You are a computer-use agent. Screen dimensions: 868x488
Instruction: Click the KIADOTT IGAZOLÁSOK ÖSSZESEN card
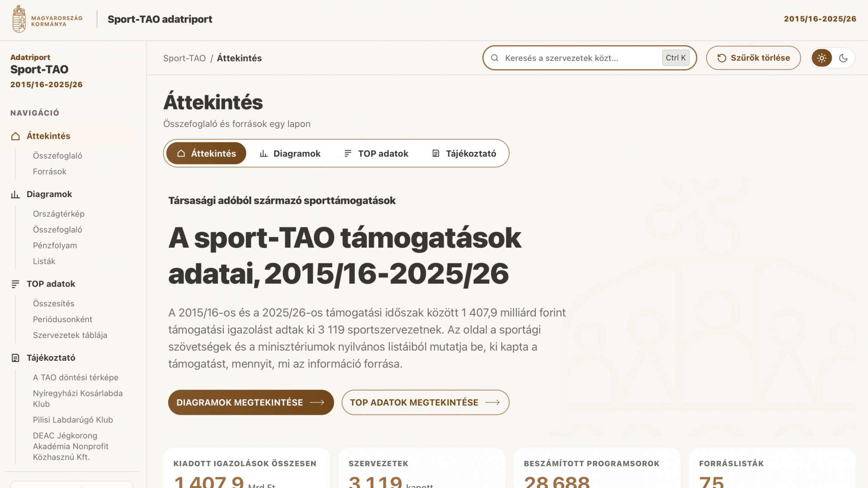pyautogui.click(x=246, y=468)
